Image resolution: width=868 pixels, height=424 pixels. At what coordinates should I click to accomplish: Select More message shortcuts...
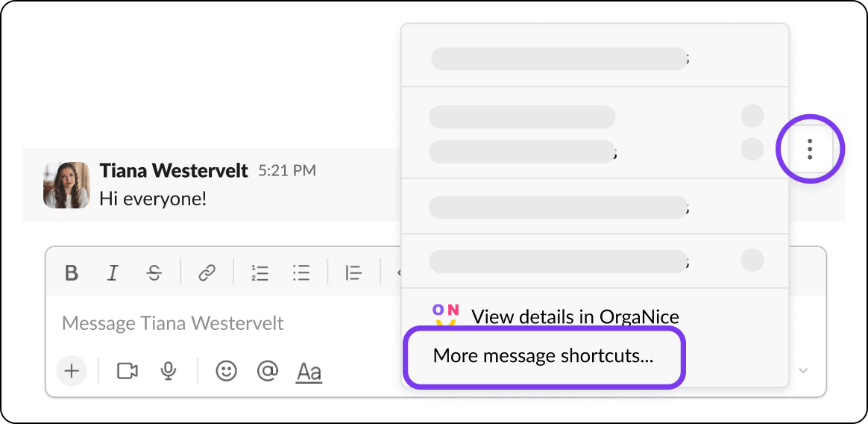click(x=543, y=356)
